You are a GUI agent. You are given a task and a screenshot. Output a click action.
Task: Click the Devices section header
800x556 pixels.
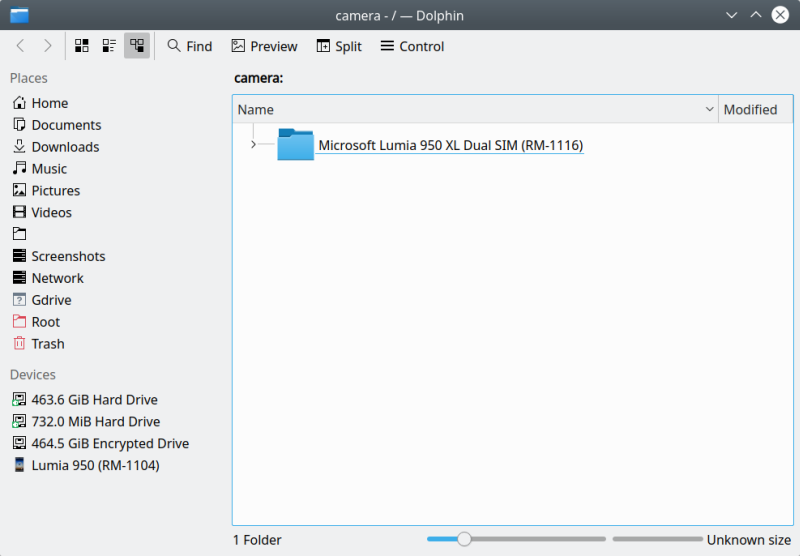[33, 374]
